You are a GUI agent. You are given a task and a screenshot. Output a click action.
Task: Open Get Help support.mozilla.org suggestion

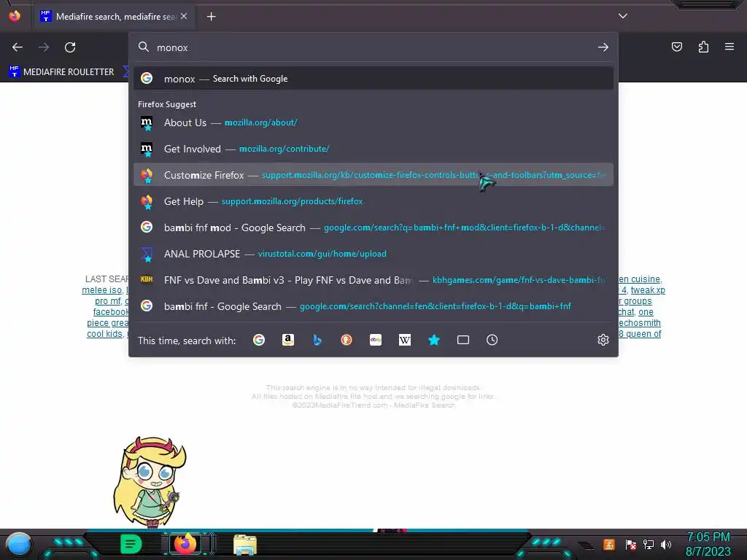pos(373,201)
